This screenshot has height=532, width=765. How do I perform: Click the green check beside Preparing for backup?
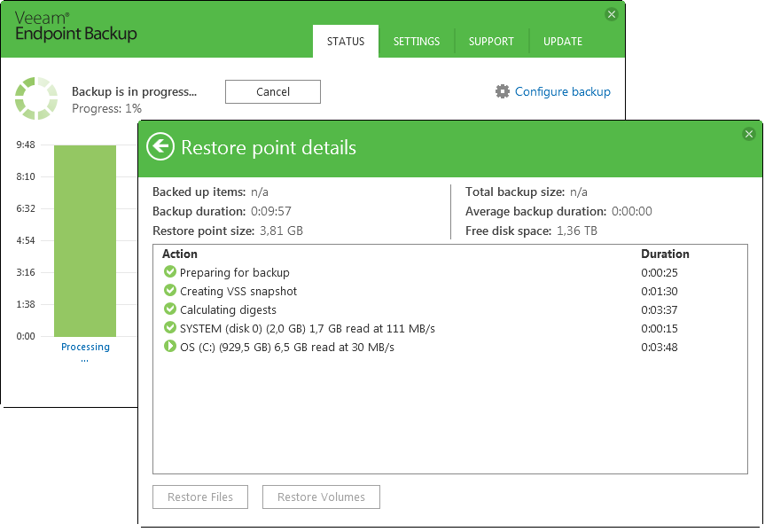(170, 272)
